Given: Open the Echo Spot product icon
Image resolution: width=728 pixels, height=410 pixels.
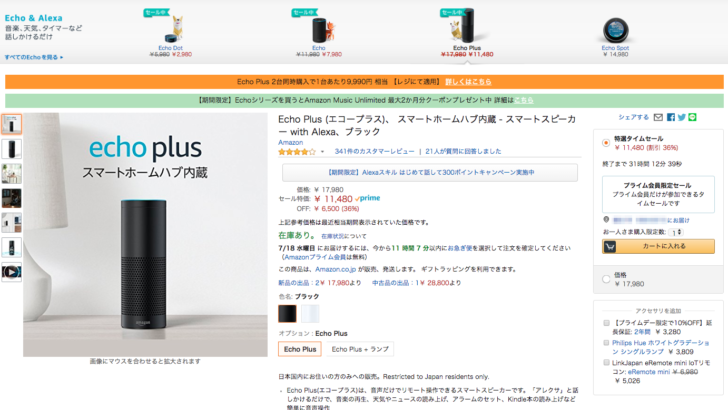Looking at the screenshot, I should (x=615, y=30).
